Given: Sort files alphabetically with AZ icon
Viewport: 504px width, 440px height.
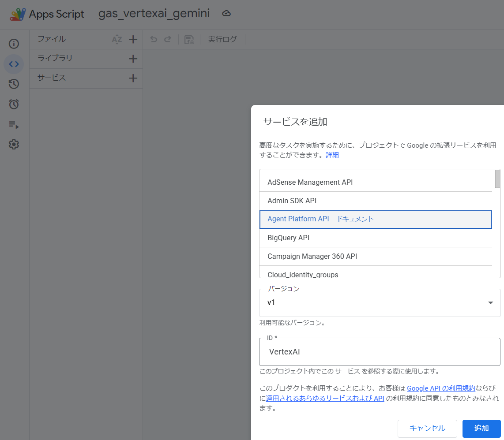Looking at the screenshot, I should click(117, 39).
